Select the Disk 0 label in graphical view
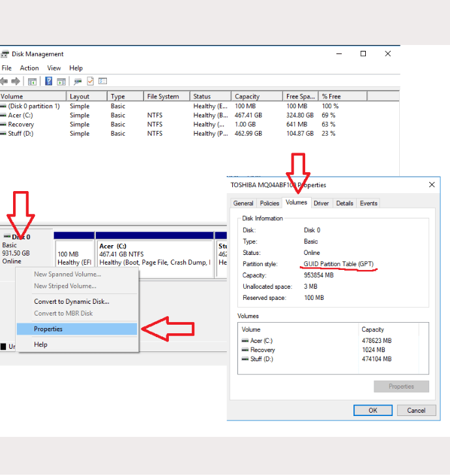450x476 pixels. (x=22, y=237)
